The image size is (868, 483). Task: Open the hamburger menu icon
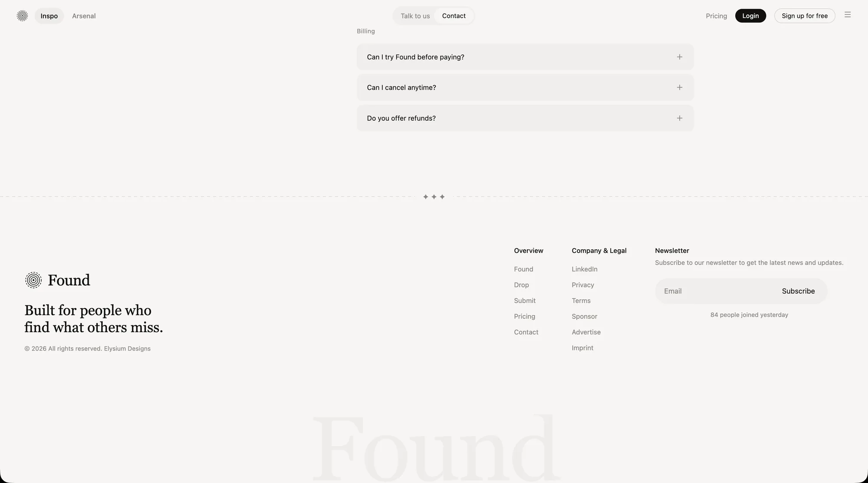847,15
